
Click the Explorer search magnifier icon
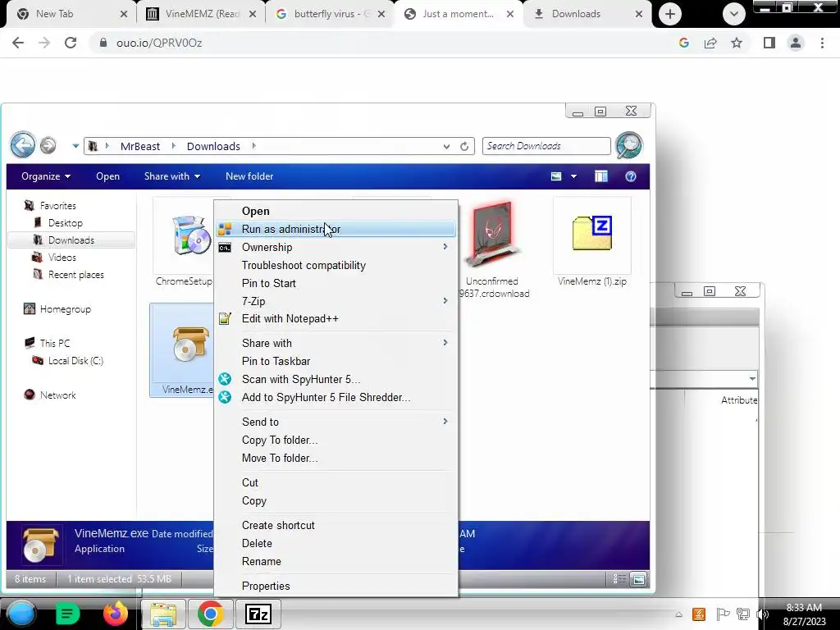click(x=629, y=146)
